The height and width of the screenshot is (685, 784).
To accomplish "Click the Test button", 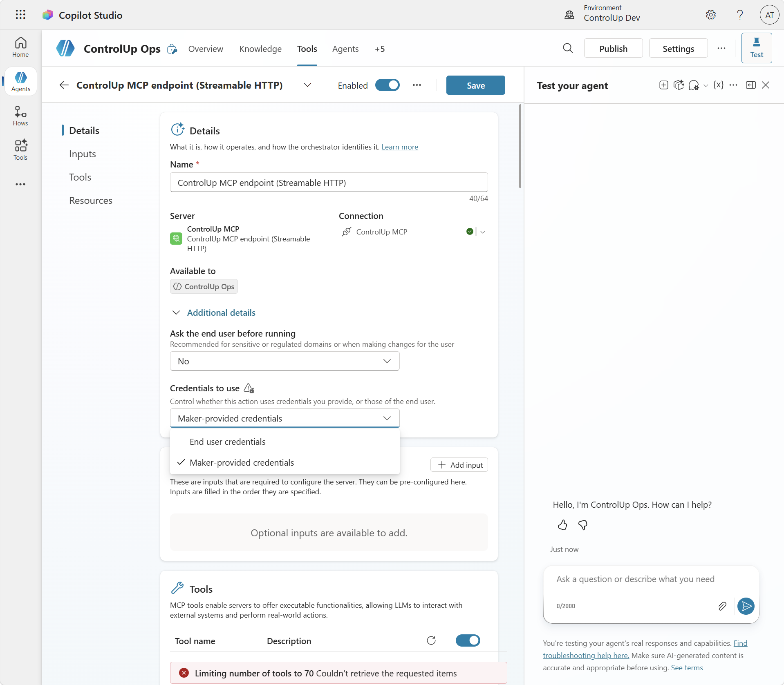I will 757,48.
